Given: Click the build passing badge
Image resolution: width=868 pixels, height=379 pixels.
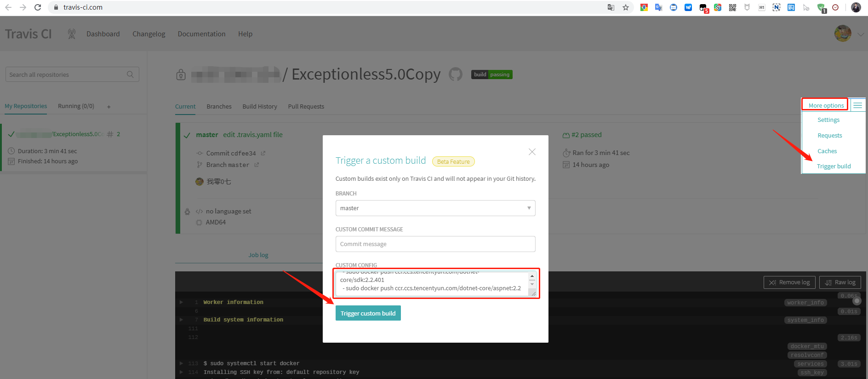Looking at the screenshot, I should coord(491,75).
